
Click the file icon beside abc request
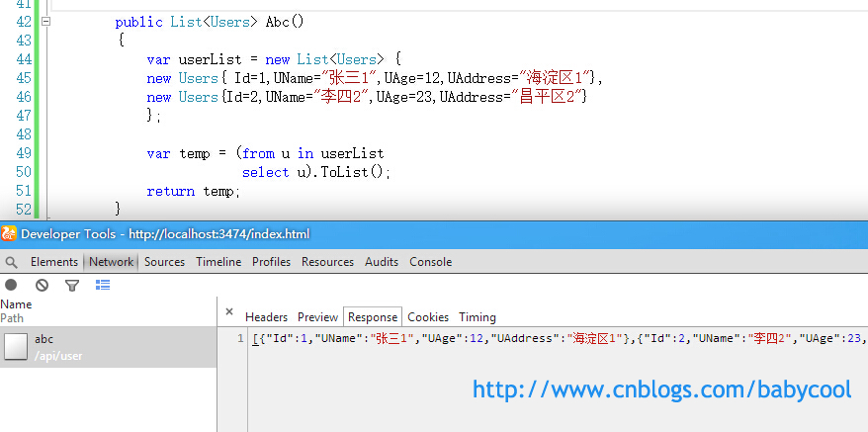tap(16, 347)
